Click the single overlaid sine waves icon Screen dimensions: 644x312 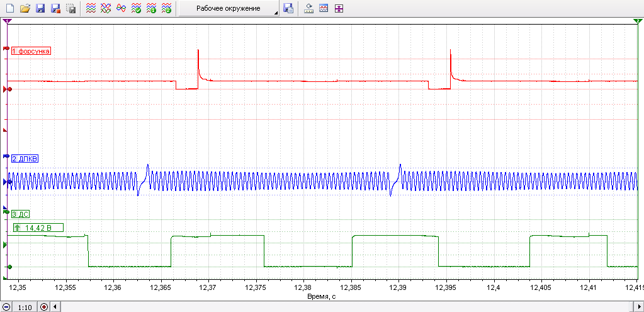(121, 8)
